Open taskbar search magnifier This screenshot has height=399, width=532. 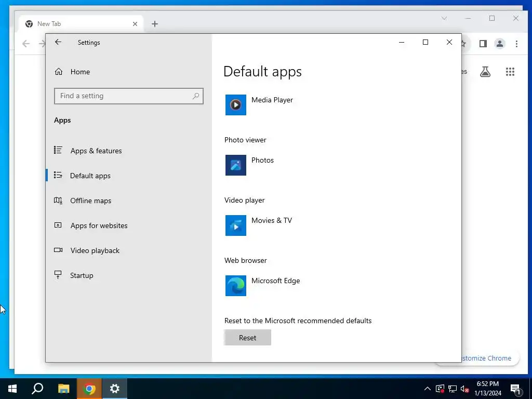pyautogui.click(x=37, y=389)
